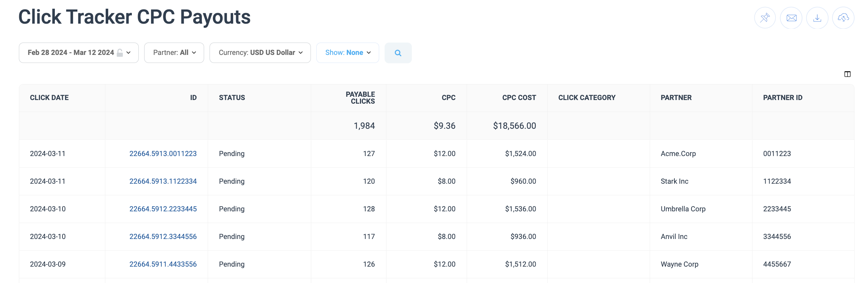Click payable clicks value 127
The width and height of the screenshot is (868, 283).
tap(369, 154)
